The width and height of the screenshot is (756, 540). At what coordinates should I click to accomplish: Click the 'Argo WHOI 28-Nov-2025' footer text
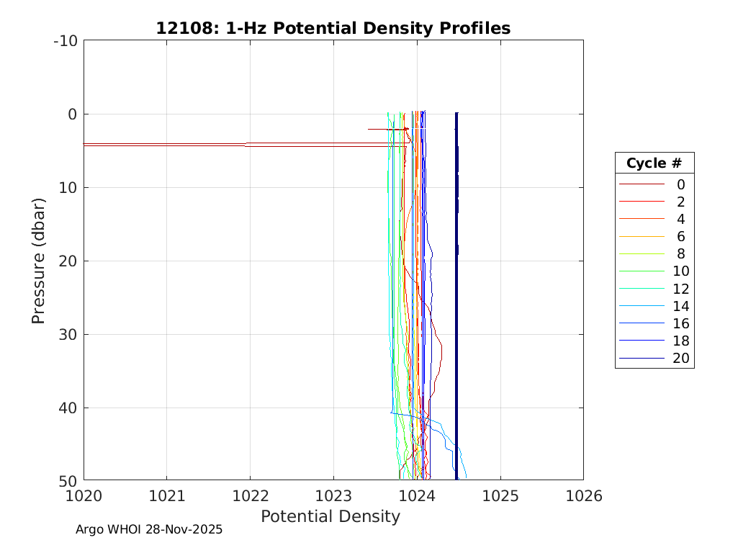pos(149,529)
